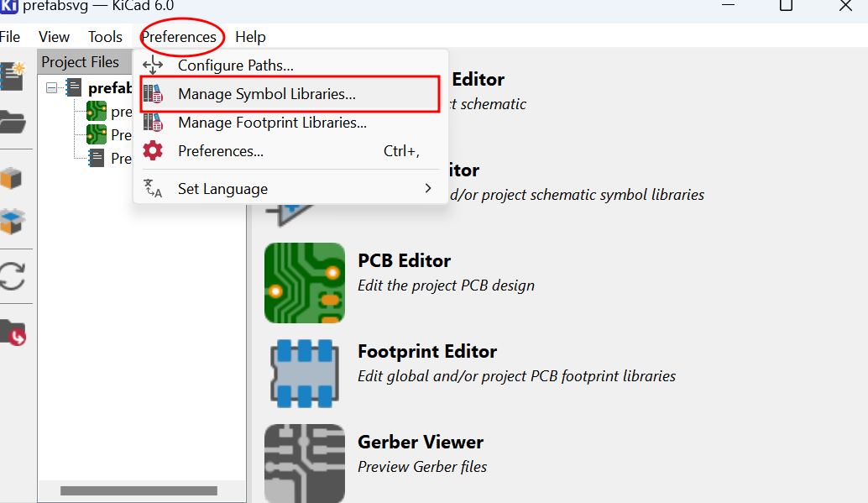
Task: Refresh the project tree with the circular-arrows icon
Action: tap(12, 276)
